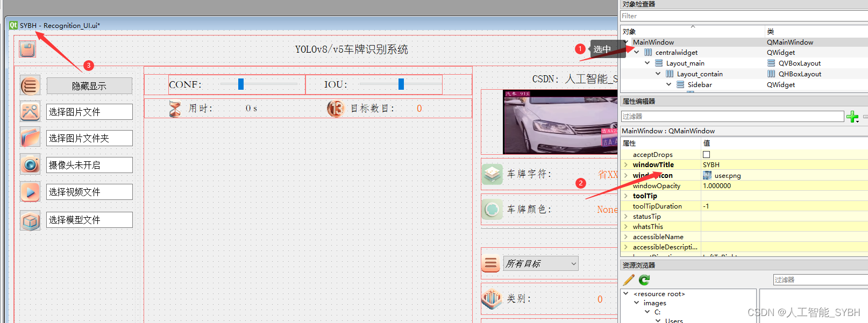Viewport: 868px width, 323px height.
Task: Click the 选择模型文件 button
Action: click(x=89, y=220)
